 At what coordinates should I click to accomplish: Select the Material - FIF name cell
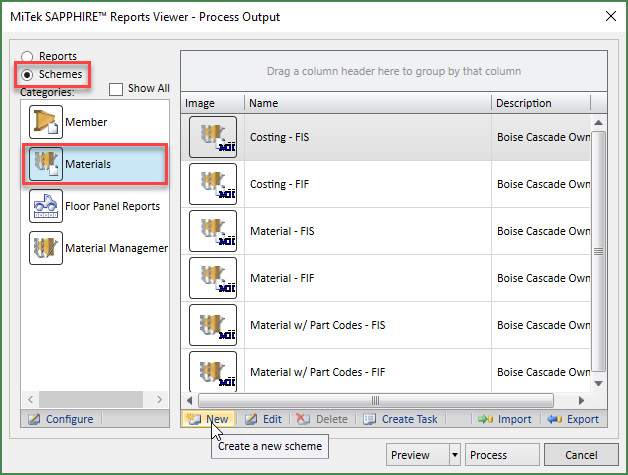[x=368, y=278]
